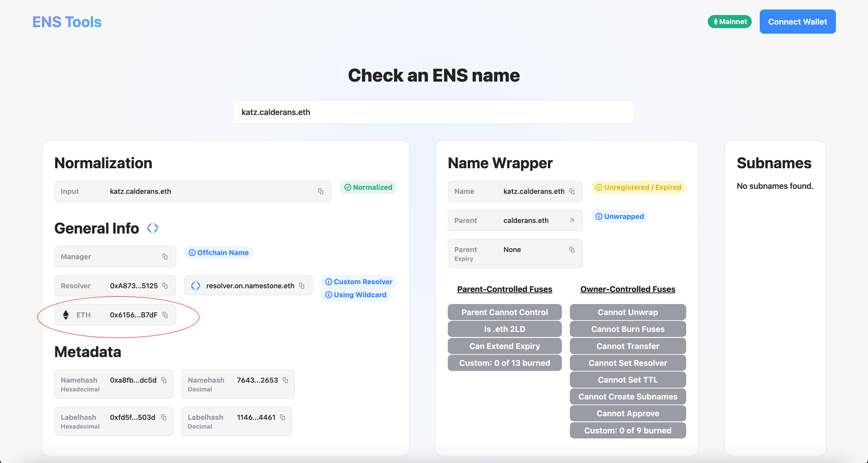Click the info icon on Unwrapped badge
The width and height of the screenshot is (868, 463).
pyautogui.click(x=599, y=216)
